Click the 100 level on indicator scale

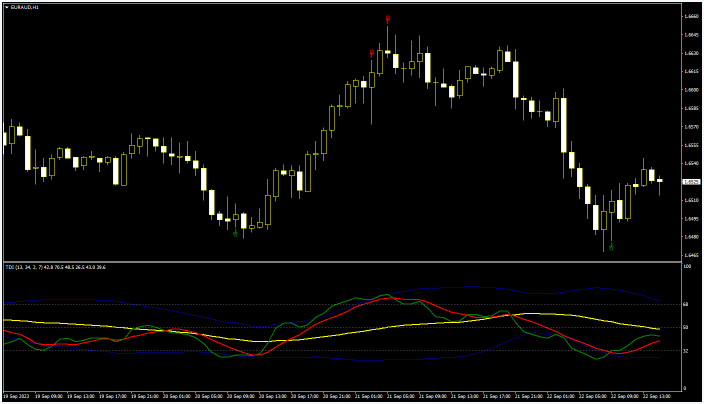pyautogui.click(x=687, y=267)
